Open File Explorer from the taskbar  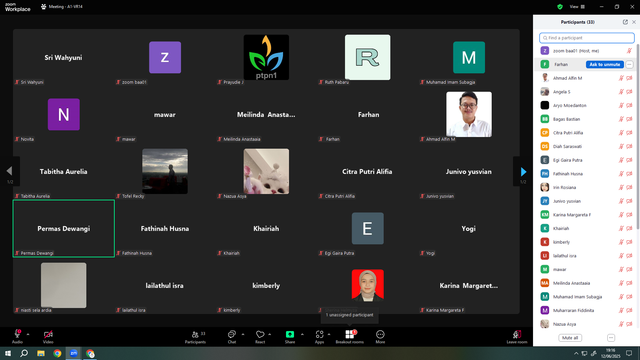pos(41,353)
